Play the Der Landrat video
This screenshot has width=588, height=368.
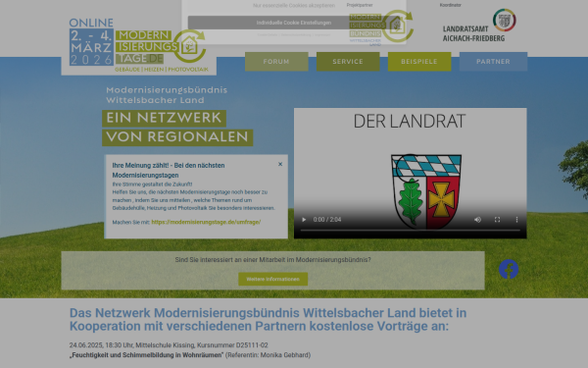[x=304, y=219]
